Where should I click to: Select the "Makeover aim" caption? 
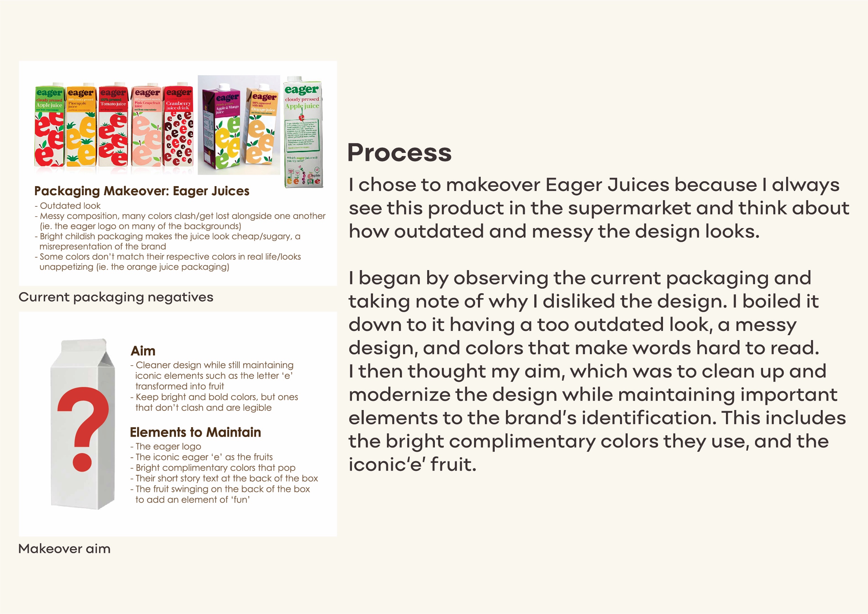(64, 549)
